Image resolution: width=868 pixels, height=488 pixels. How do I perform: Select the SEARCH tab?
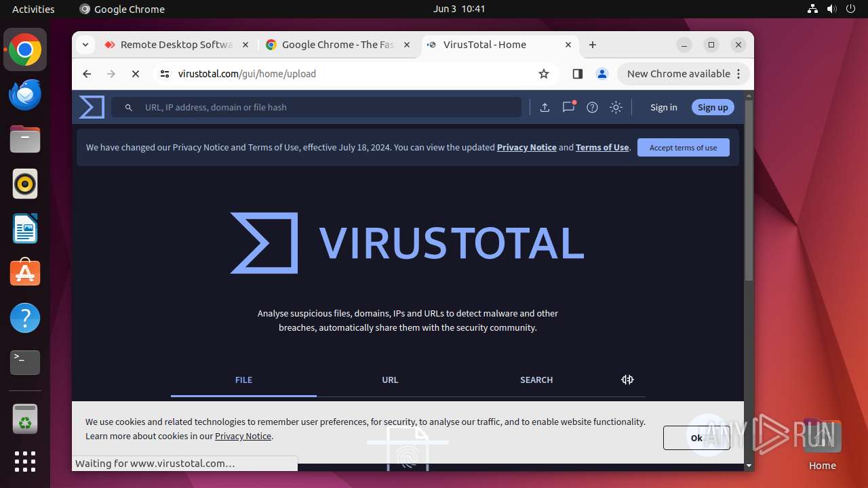(x=536, y=380)
